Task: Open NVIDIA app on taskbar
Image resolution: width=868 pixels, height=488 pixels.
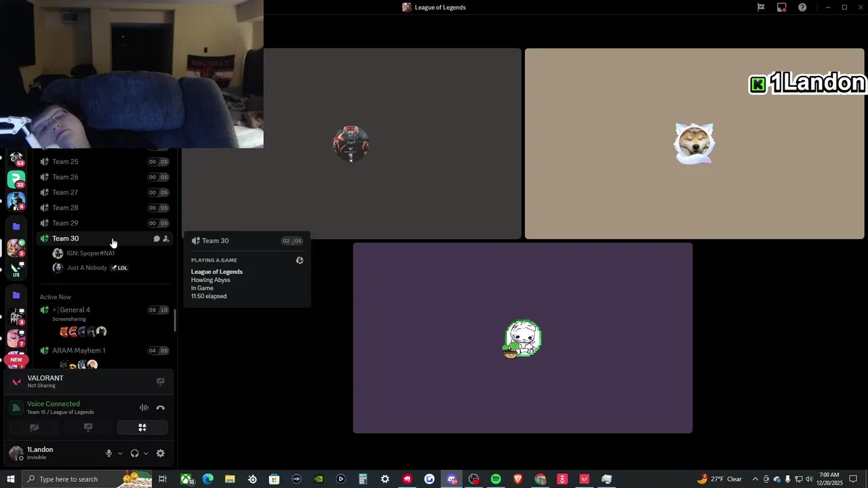Action: click(x=319, y=479)
